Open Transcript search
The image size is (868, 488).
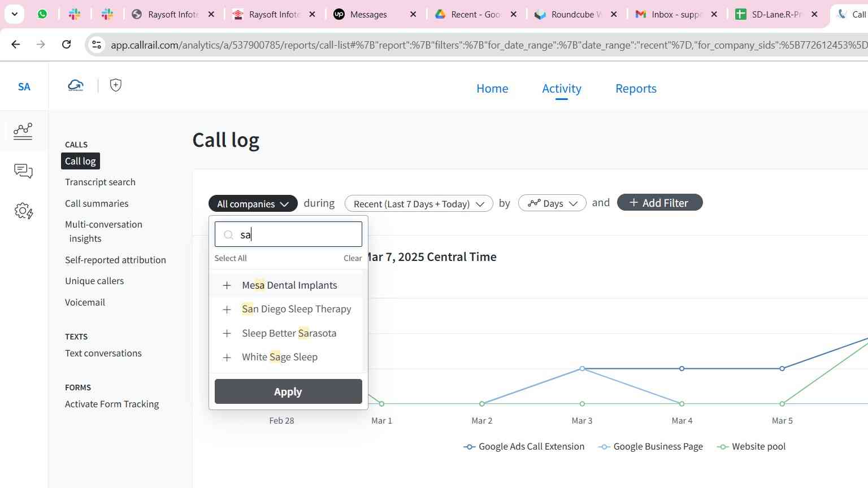point(100,182)
